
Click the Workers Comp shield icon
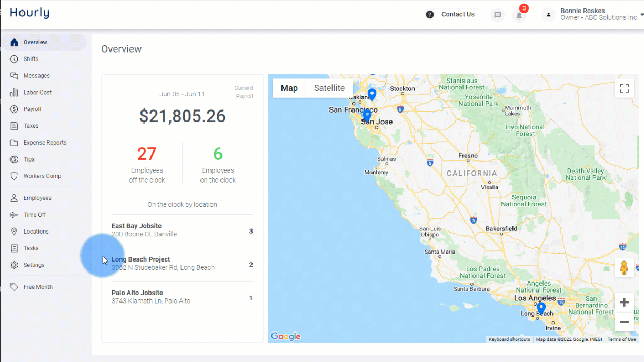(14, 176)
